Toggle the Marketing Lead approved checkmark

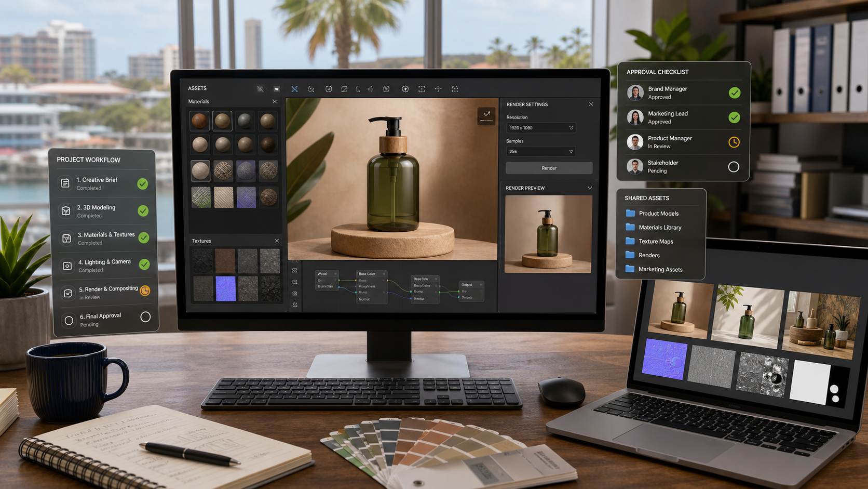pos(734,117)
